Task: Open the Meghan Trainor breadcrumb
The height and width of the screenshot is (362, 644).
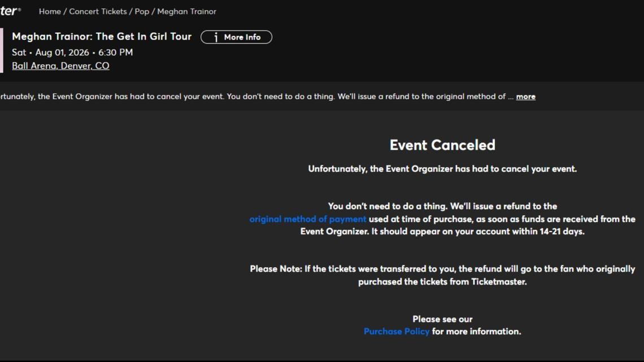Action: (x=186, y=11)
